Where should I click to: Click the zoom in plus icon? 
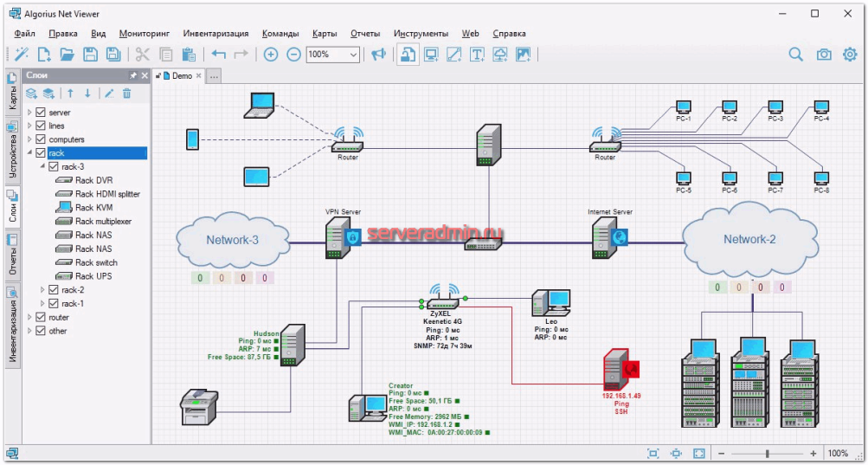tap(270, 55)
